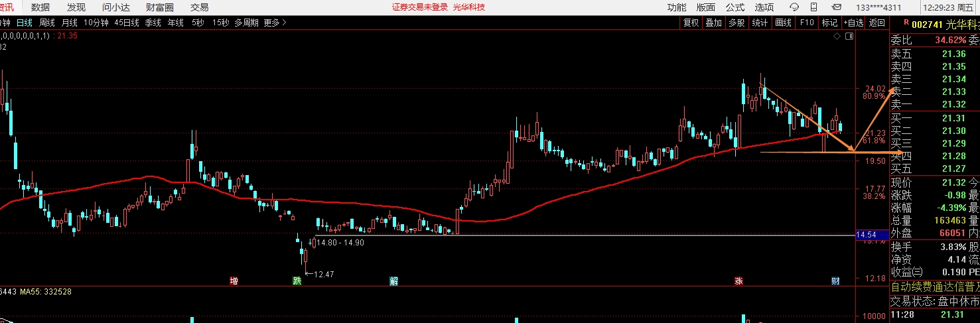Screen dimensions: 980x323
Task: Click the 复权 toolbar button
Action: tap(691, 23)
